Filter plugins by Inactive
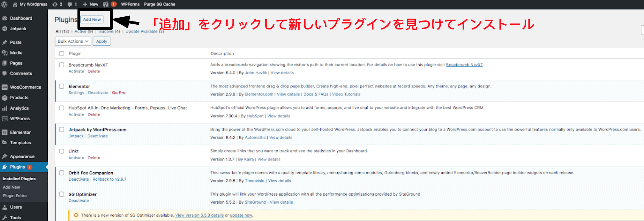The image size is (644, 221). coord(106,31)
